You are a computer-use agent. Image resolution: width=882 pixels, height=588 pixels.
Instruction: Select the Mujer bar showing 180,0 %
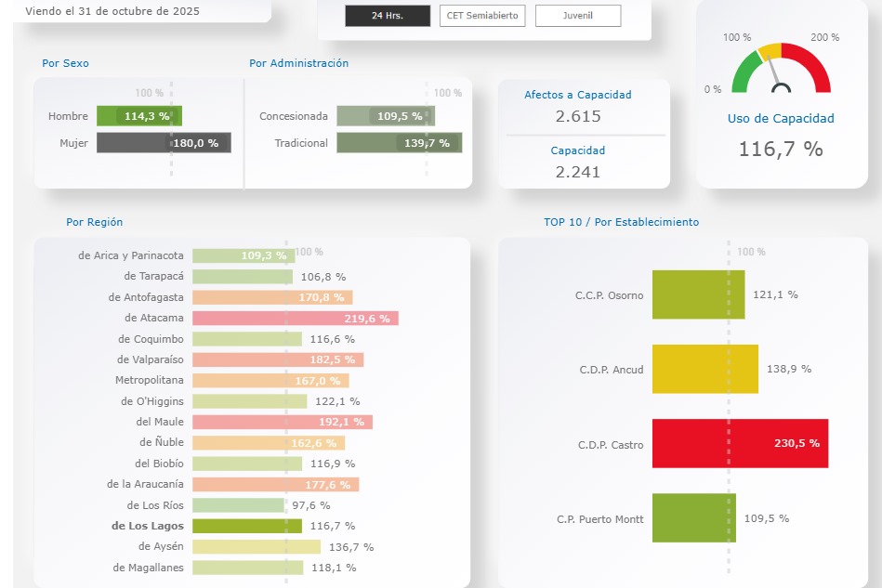164,143
